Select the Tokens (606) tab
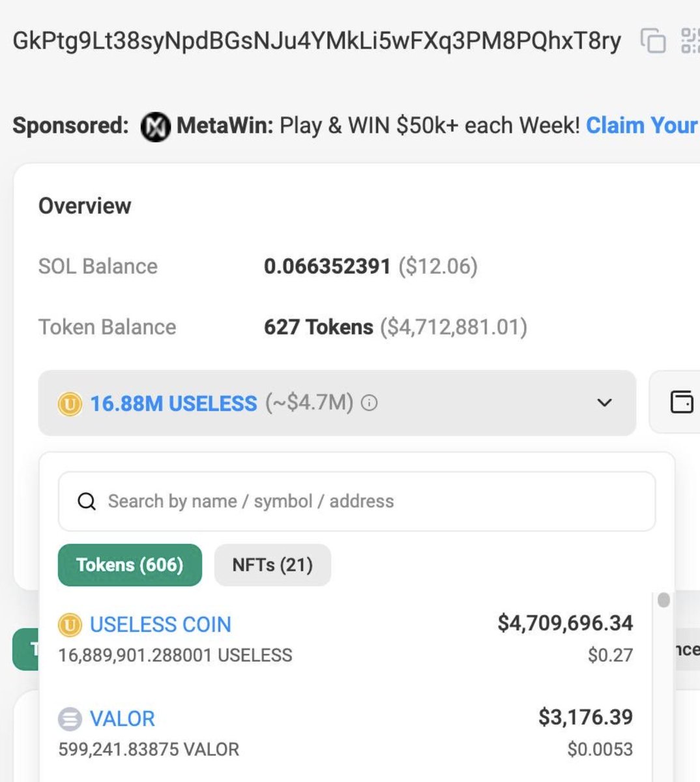 (130, 564)
